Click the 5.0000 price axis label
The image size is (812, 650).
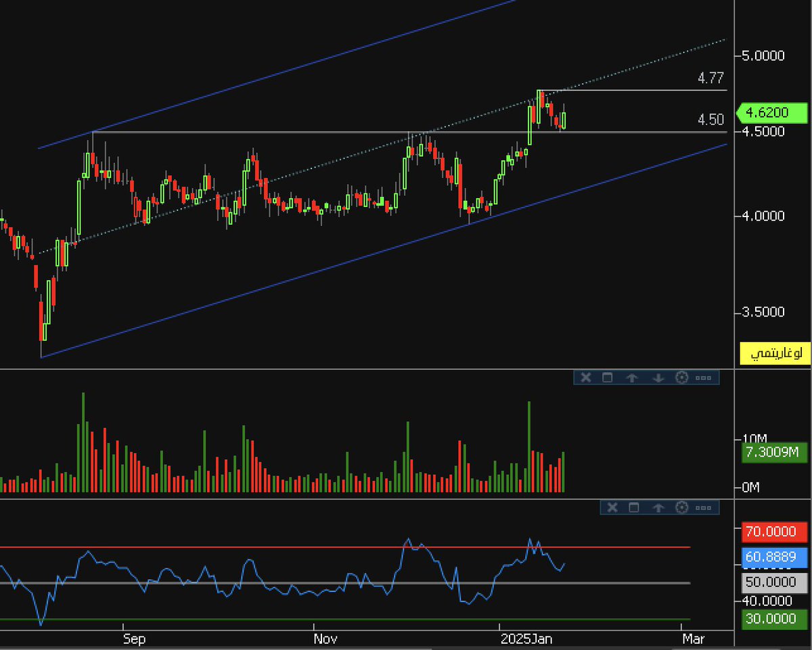(763, 55)
